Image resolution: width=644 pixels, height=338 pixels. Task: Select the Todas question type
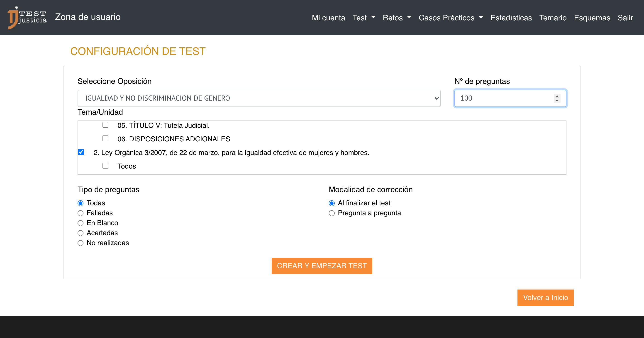[80, 203]
